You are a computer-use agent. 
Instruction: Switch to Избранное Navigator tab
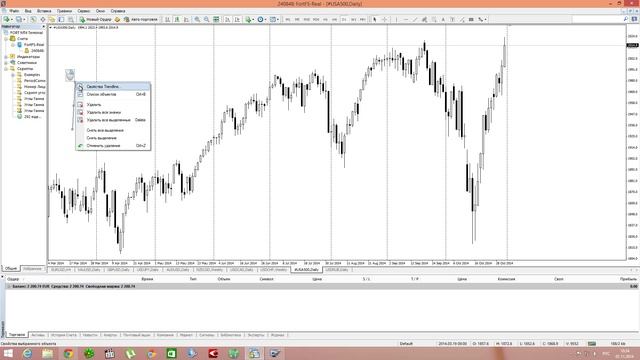32,269
